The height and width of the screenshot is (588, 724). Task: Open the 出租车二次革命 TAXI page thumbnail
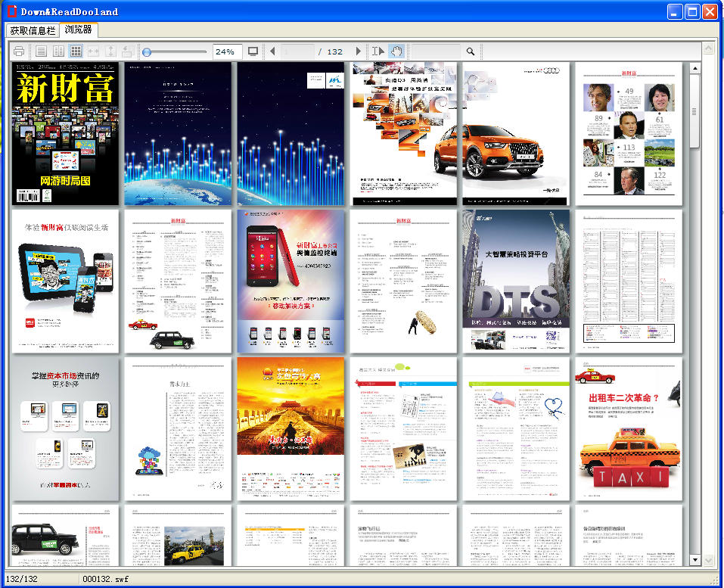pos(629,428)
